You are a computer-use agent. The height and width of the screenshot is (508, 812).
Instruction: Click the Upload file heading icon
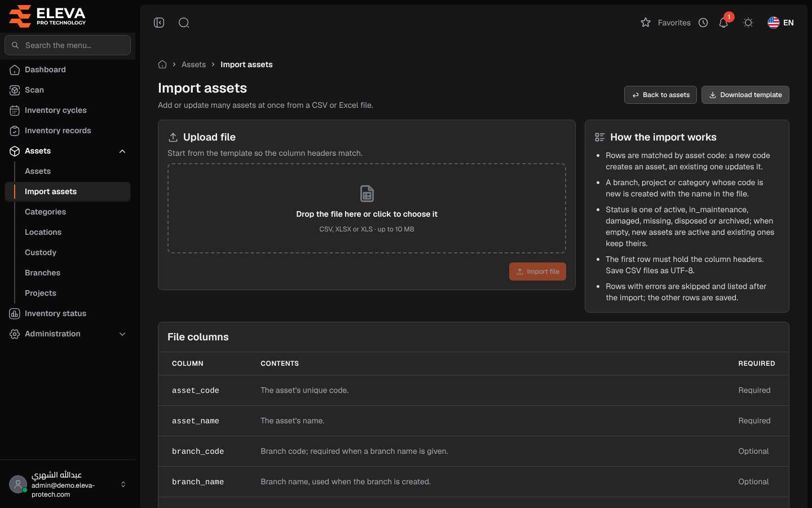coord(173,137)
